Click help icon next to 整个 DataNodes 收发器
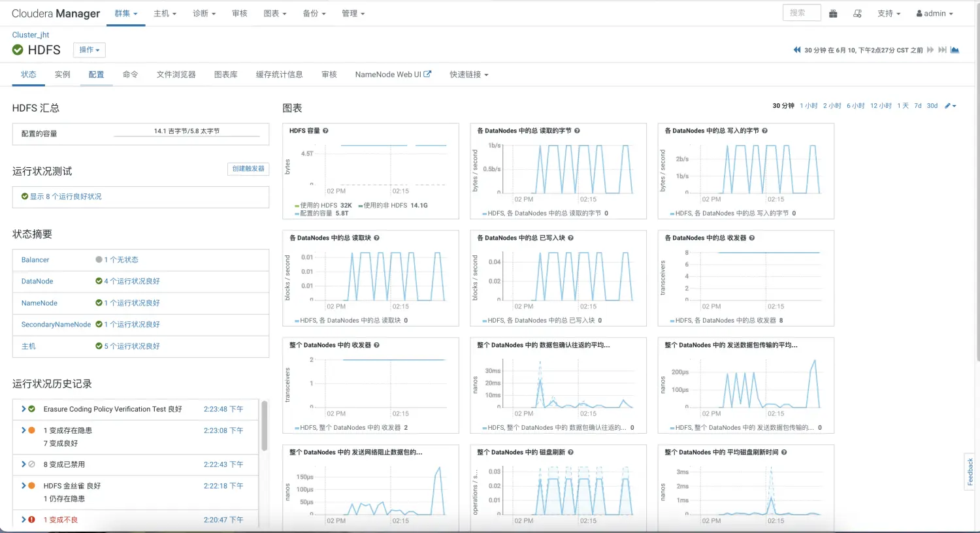 coord(376,345)
